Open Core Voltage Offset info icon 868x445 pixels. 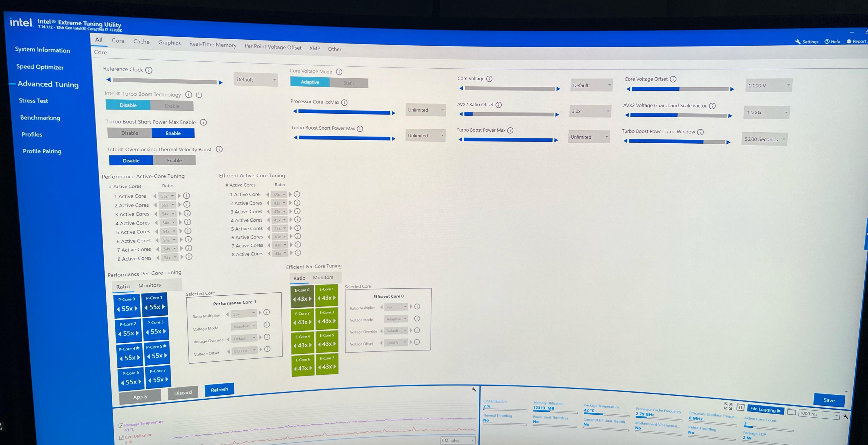coord(673,79)
